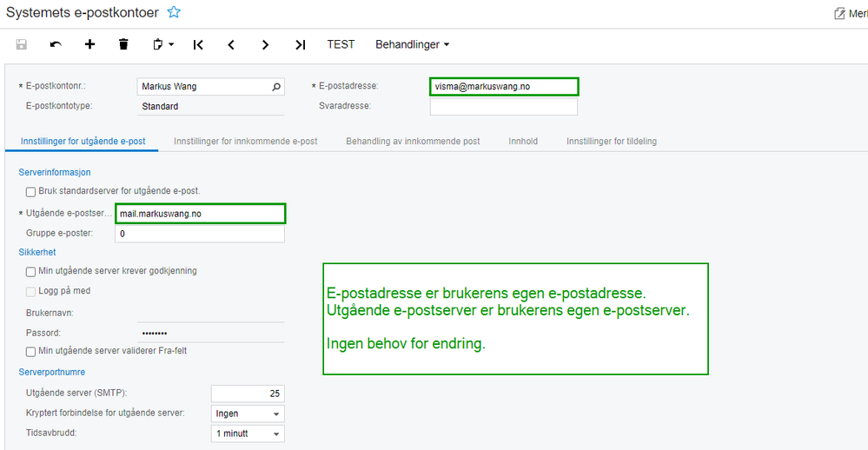This screenshot has height=450, width=868.
Task: Switch to Innstillinger for innkommende e-post tab
Action: pyautogui.click(x=245, y=141)
